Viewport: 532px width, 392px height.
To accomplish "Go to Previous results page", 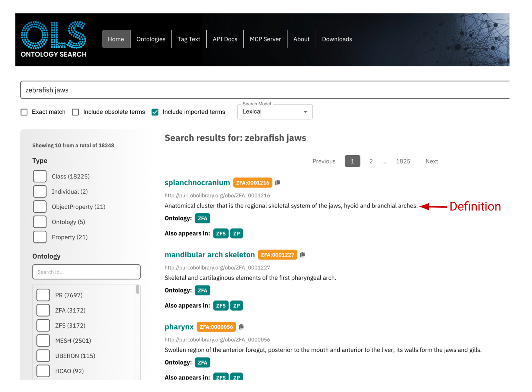I will [x=324, y=161].
